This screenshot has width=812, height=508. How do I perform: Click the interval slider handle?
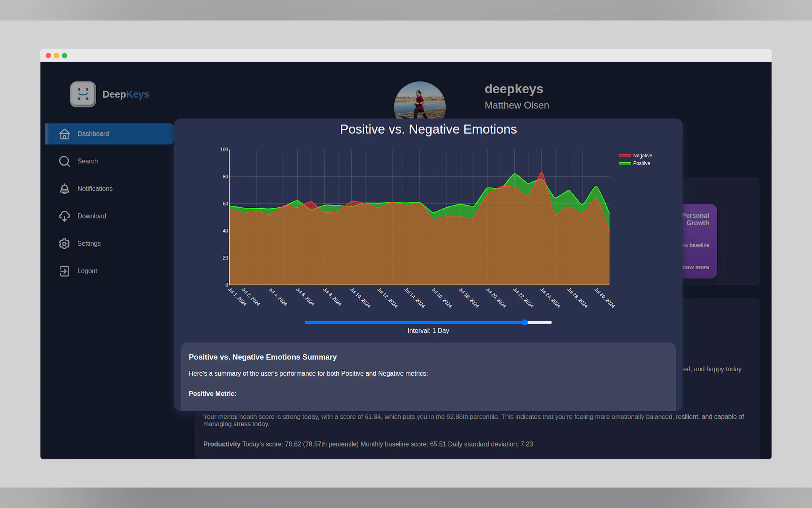525,322
